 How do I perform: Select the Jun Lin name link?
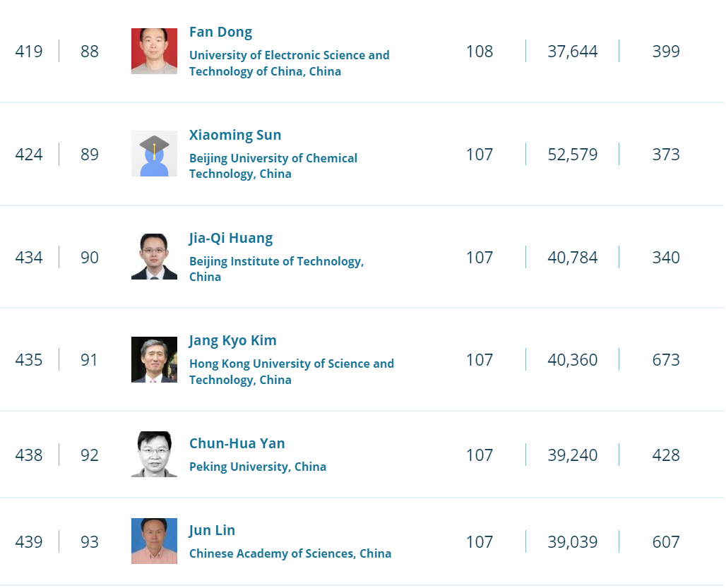[x=212, y=531]
